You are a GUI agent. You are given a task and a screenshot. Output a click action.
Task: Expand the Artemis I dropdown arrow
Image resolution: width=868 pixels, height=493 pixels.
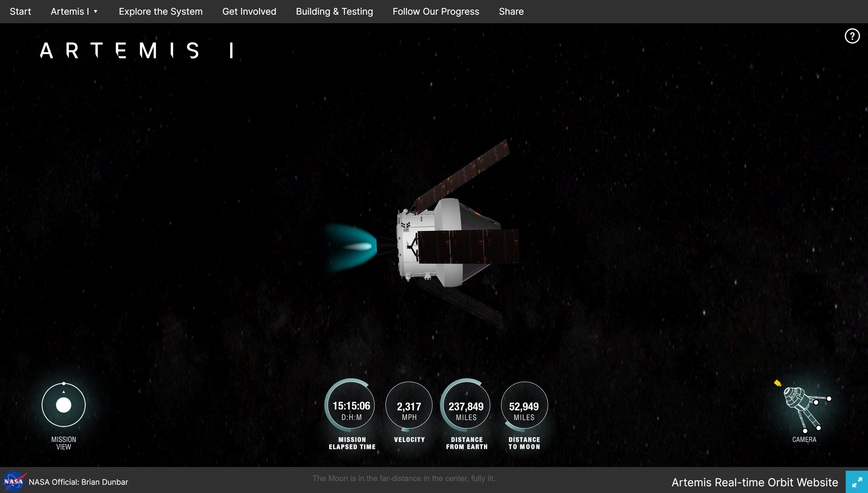[x=96, y=12]
